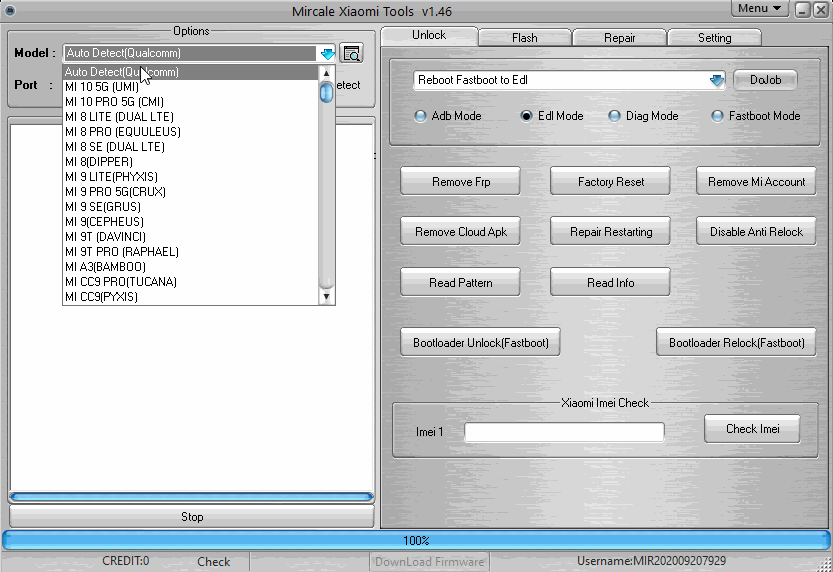Viewport: 833px width, 572px height.
Task: Select MI 8 PRO (EQUULEUS) model
Action: [x=191, y=132]
